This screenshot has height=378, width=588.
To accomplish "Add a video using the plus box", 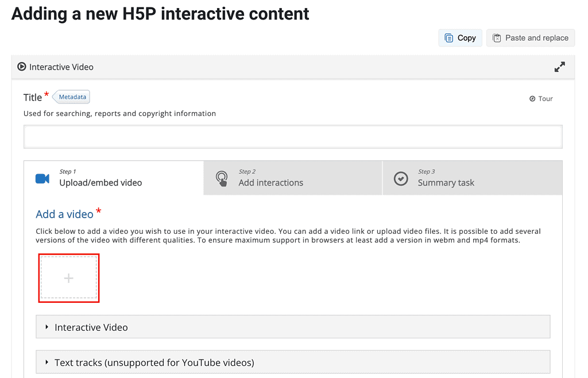I will [x=69, y=278].
